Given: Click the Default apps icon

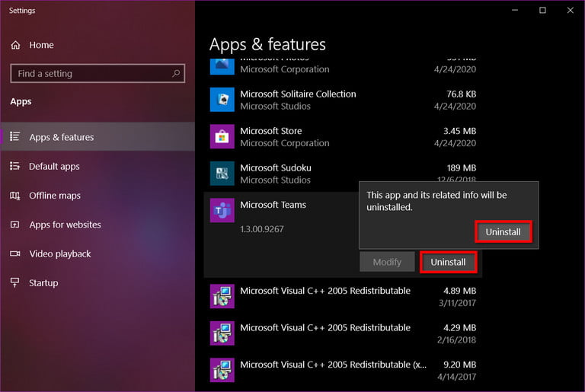Looking at the screenshot, I should tap(15, 166).
